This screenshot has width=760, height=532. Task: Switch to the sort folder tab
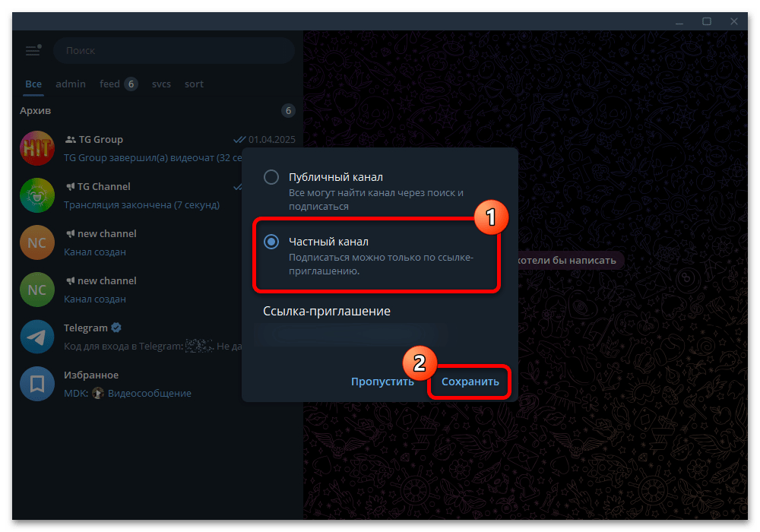click(194, 84)
